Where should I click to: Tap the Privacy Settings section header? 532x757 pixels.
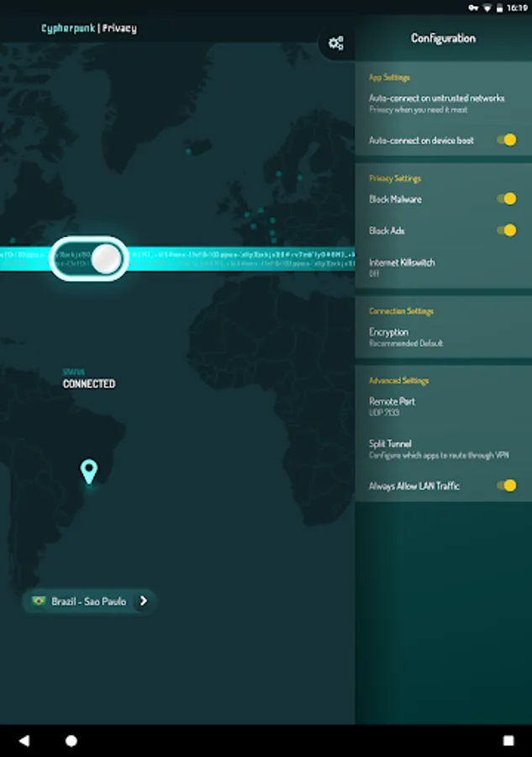click(x=395, y=178)
